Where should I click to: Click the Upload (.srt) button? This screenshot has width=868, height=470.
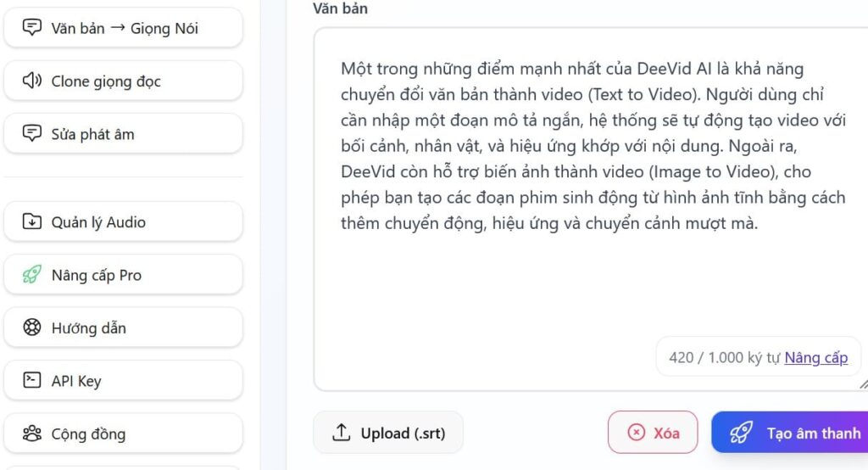(x=389, y=433)
